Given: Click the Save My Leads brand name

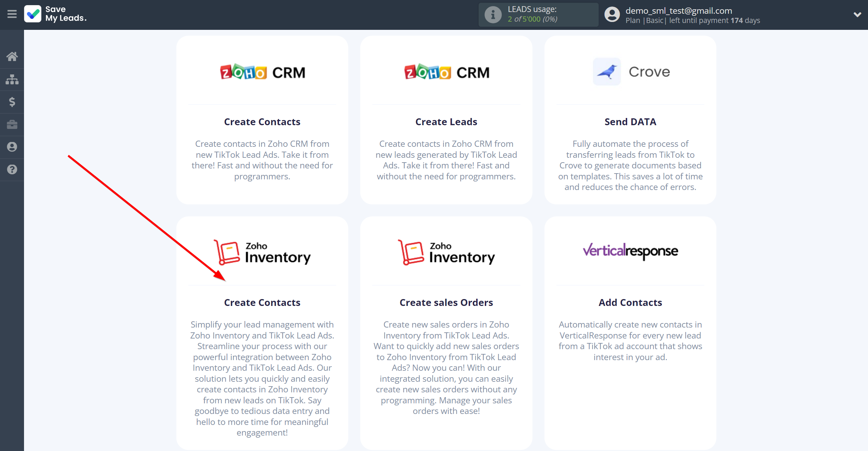Looking at the screenshot, I should (x=66, y=14).
